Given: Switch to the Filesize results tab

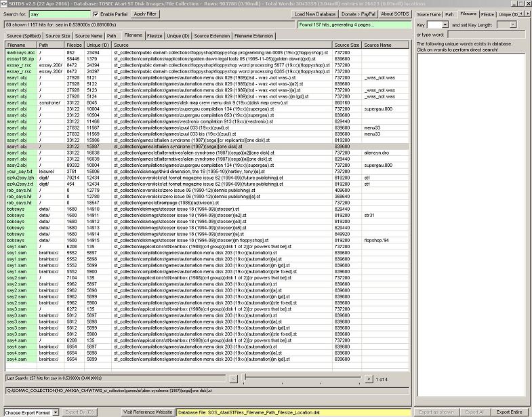Looking at the screenshot, I should pos(154,35).
